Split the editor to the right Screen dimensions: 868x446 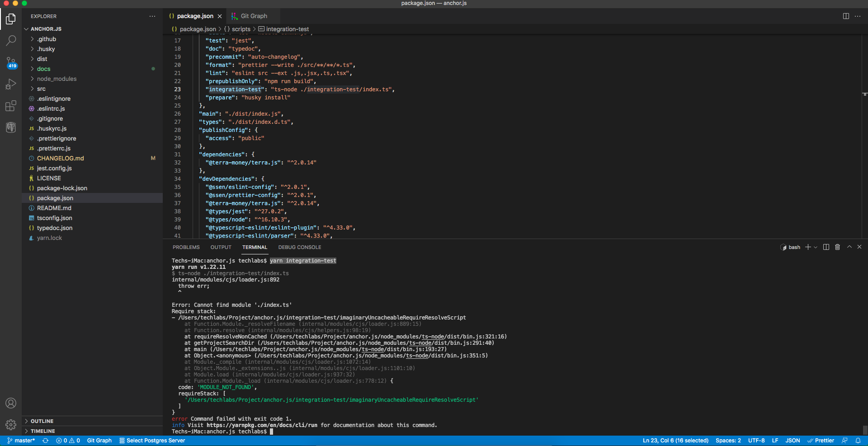(846, 16)
